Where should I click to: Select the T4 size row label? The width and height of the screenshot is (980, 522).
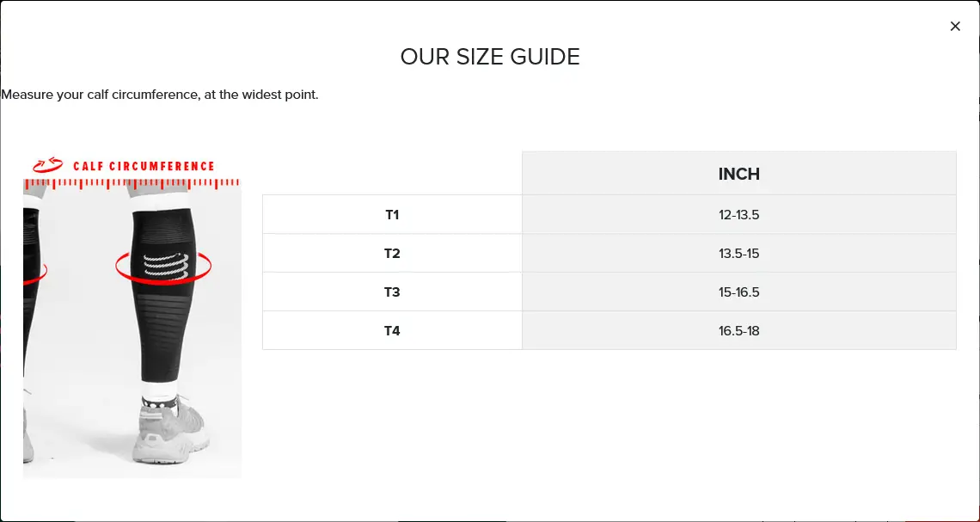(392, 331)
